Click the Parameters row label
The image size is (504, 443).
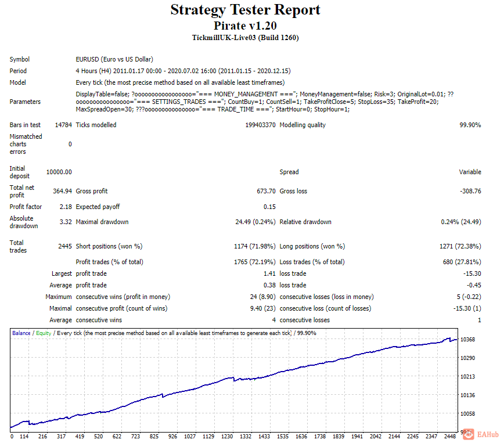25,102
